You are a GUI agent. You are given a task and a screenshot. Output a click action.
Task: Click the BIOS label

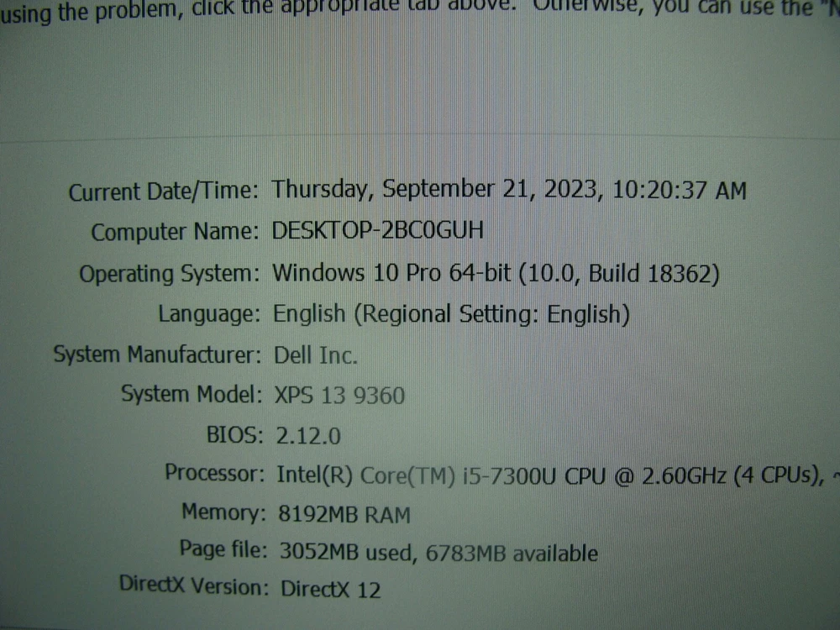click(x=235, y=435)
